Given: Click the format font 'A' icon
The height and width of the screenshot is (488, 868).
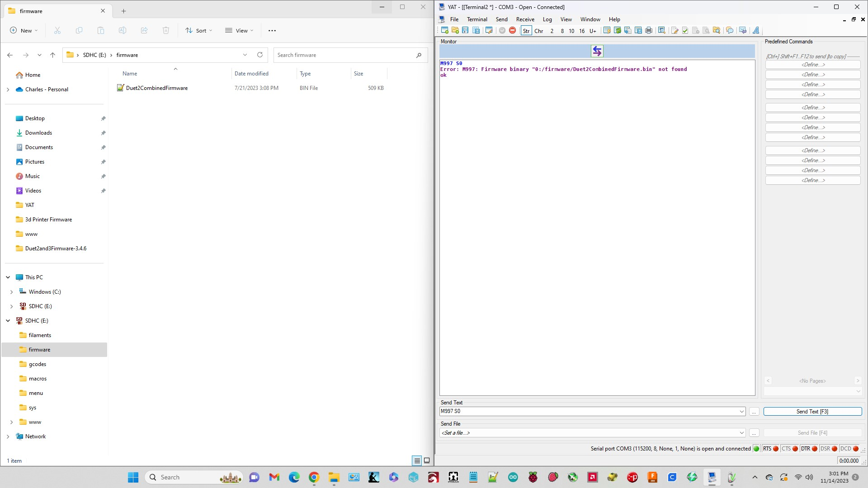Looking at the screenshot, I should pyautogui.click(x=756, y=30).
